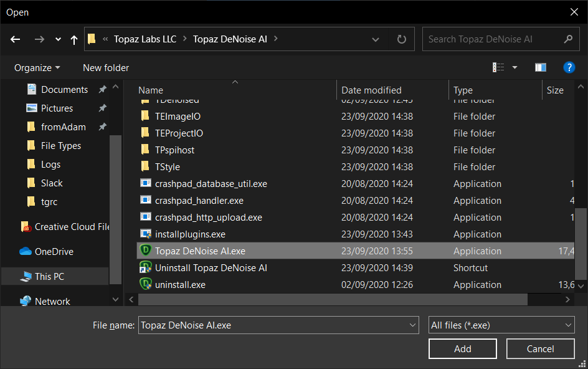This screenshot has height=369, width=588.
Task: Open the recent locations dropdown arrow
Action: (x=58, y=39)
